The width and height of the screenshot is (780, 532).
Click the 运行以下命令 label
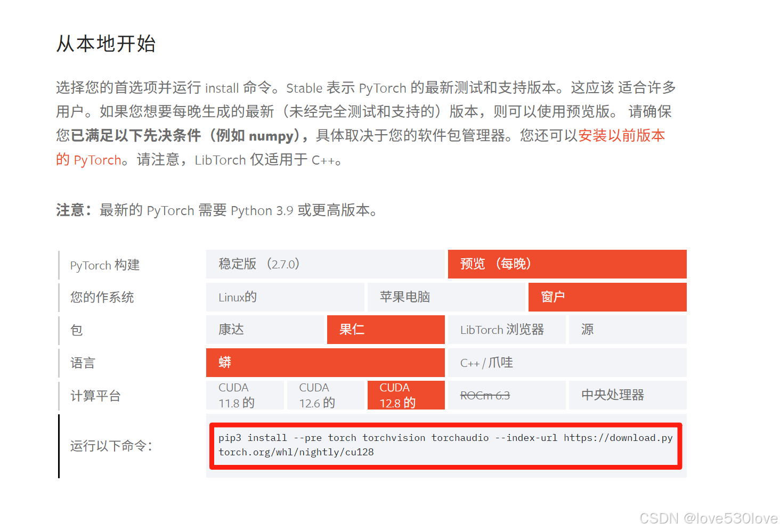point(111,446)
